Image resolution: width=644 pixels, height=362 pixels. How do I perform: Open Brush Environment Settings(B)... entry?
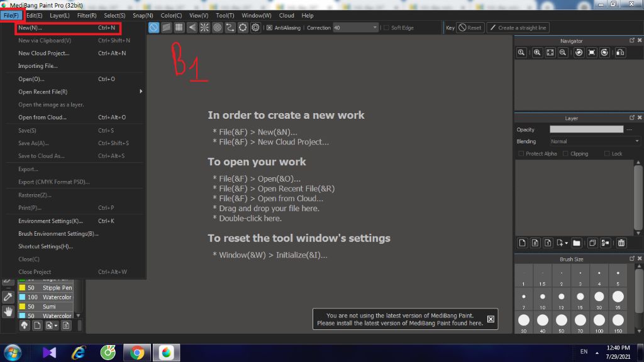(x=74, y=234)
